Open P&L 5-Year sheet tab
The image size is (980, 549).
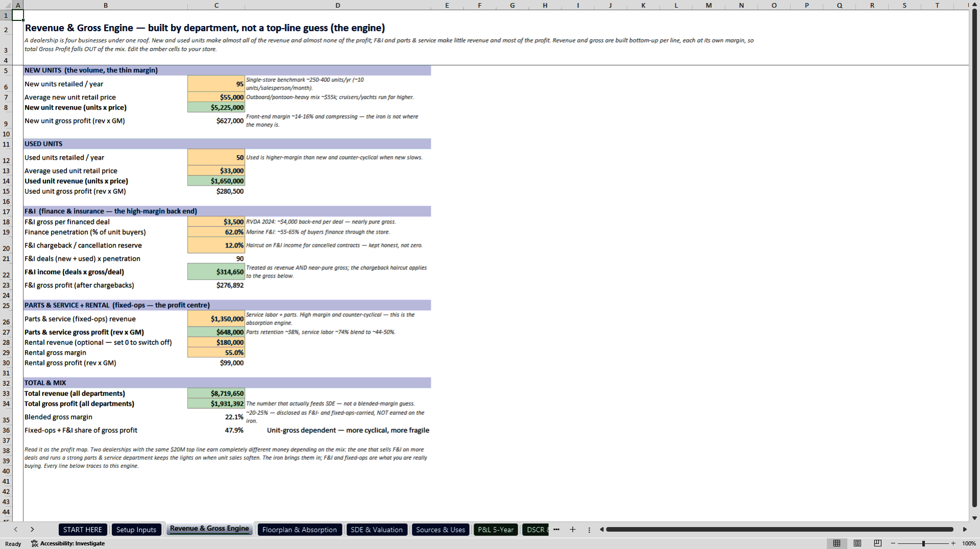(496, 530)
